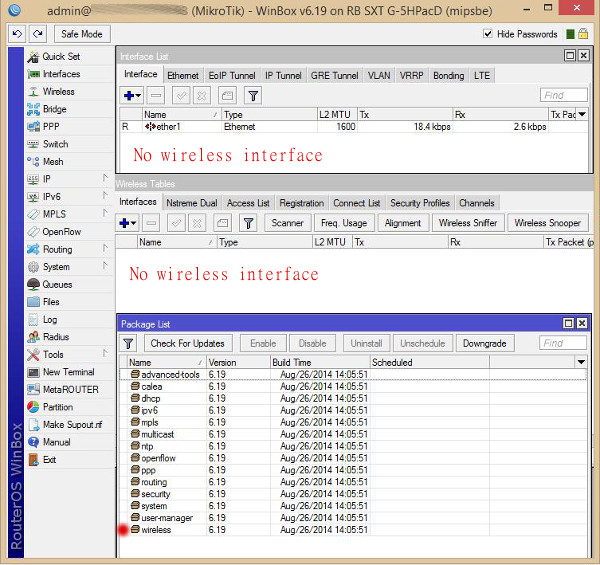The height and width of the screenshot is (565, 600).
Task: Click remove (minus) button in Interface List
Action: (156, 96)
